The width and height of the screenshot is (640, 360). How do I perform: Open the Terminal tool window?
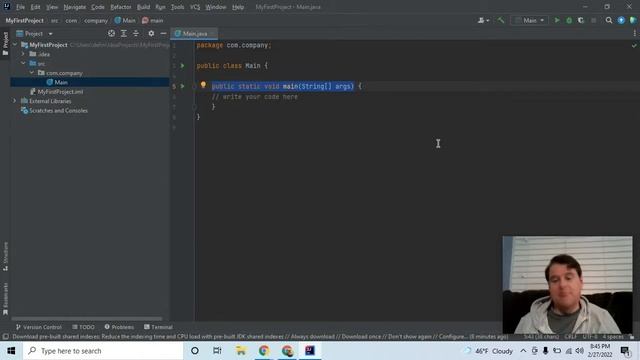click(158, 327)
